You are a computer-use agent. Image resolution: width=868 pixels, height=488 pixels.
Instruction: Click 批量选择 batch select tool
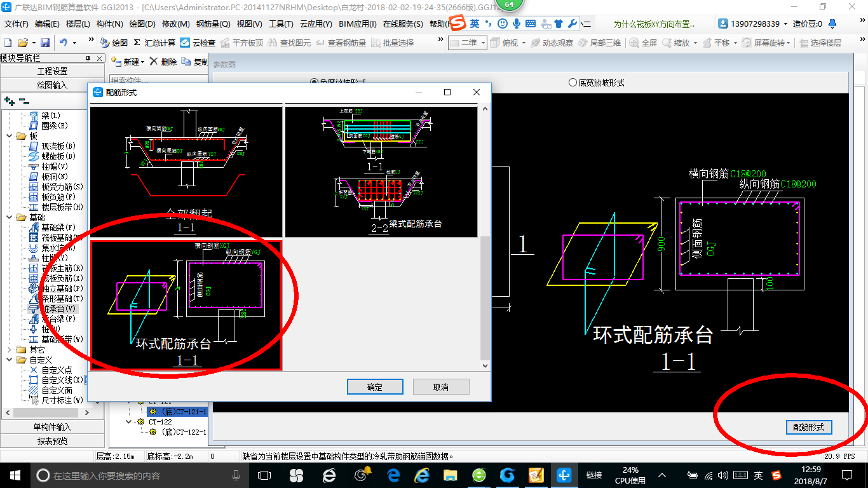point(392,43)
